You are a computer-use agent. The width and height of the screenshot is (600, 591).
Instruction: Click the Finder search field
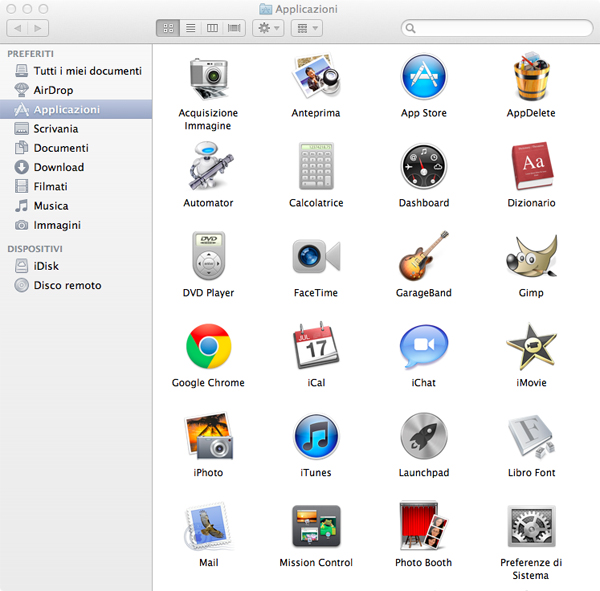point(495,28)
